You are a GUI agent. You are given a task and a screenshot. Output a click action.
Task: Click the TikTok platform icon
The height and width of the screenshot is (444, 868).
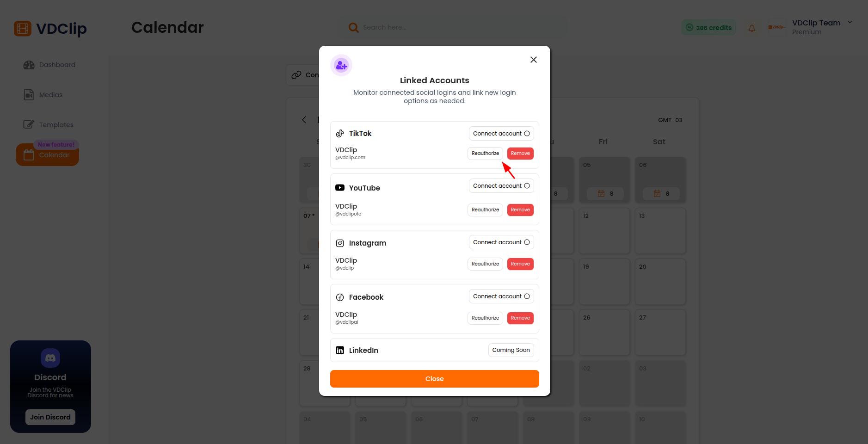click(340, 133)
